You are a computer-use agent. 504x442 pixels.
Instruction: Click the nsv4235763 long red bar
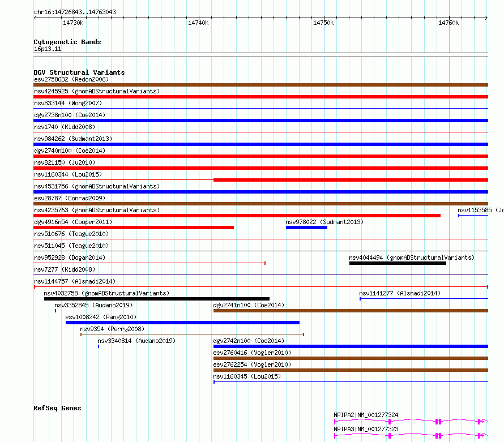237,216
